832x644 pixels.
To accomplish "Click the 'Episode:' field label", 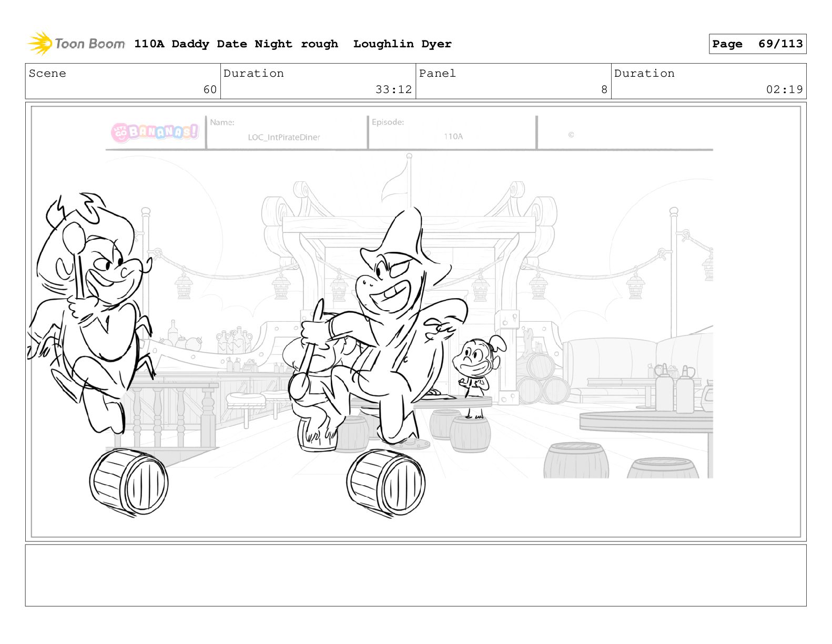I will pos(388,122).
